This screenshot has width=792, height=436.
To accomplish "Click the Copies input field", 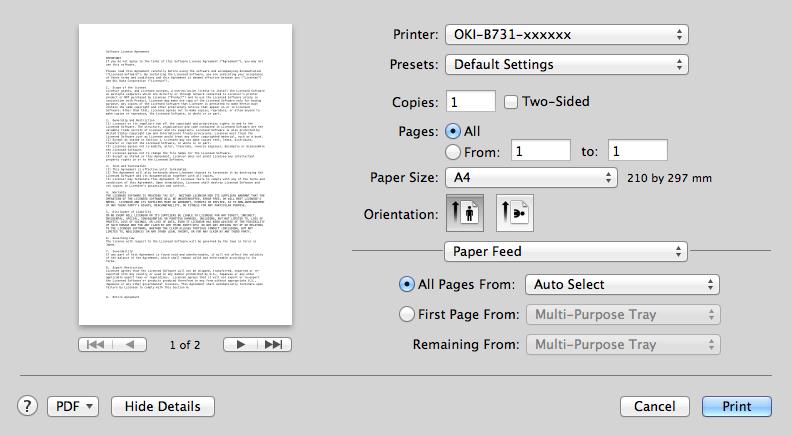I will (x=471, y=102).
